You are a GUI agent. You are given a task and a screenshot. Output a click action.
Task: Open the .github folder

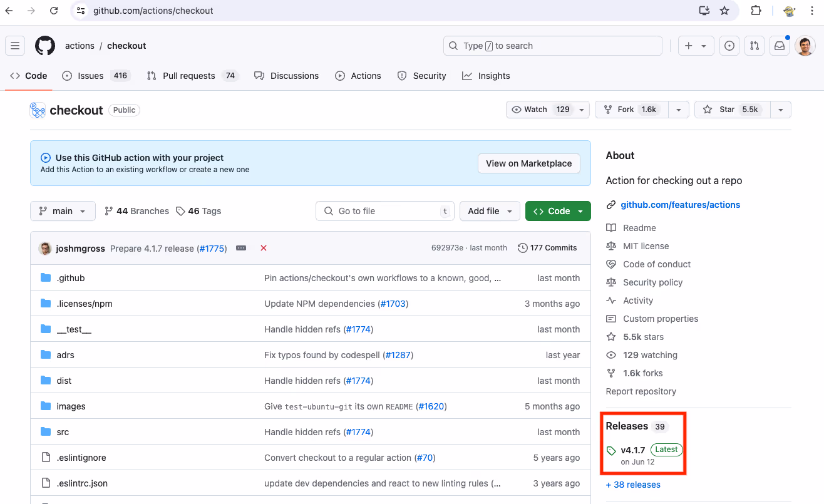pyautogui.click(x=71, y=278)
